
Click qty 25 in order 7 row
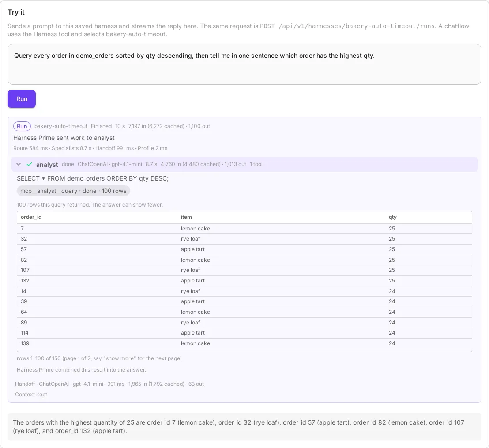pyautogui.click(x=392, y=229)
